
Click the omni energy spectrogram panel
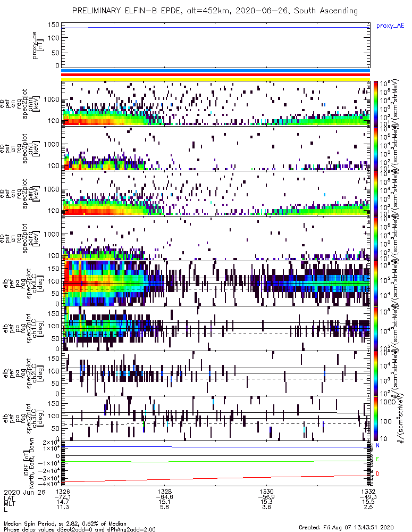[215, 104]
